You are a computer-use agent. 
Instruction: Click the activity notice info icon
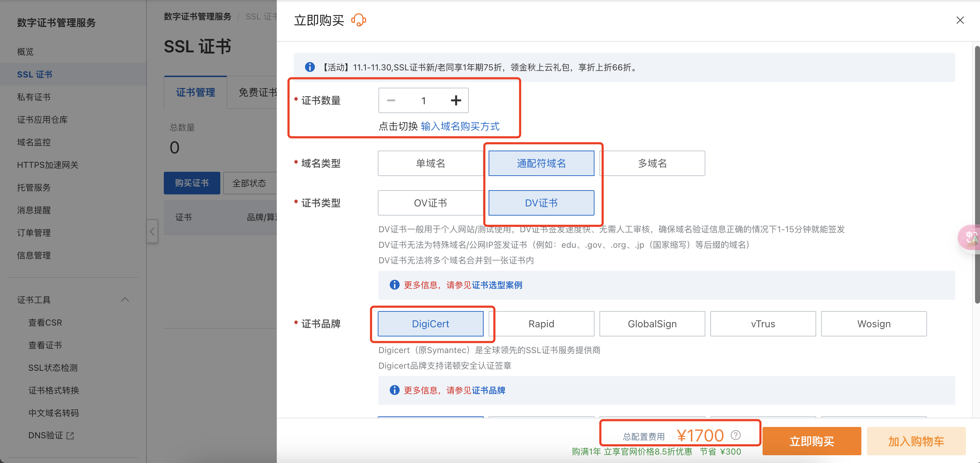click(310, 68)
